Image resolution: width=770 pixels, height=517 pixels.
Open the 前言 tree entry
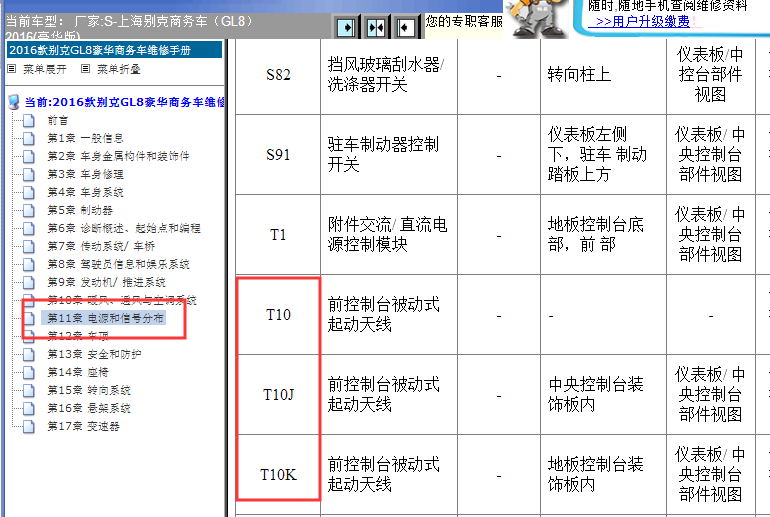pos(57,120)
